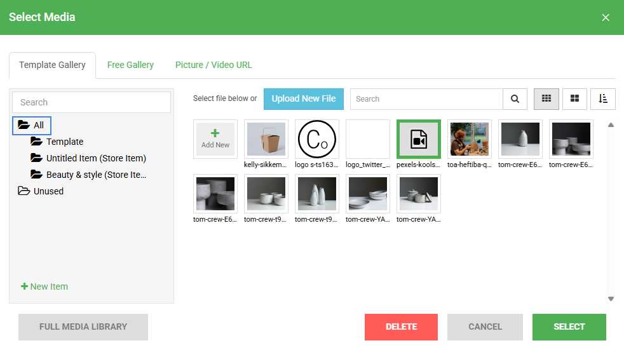This screenshot has height=364, width=624.
Task: Switch to large grid view
Action: (574, 99)
